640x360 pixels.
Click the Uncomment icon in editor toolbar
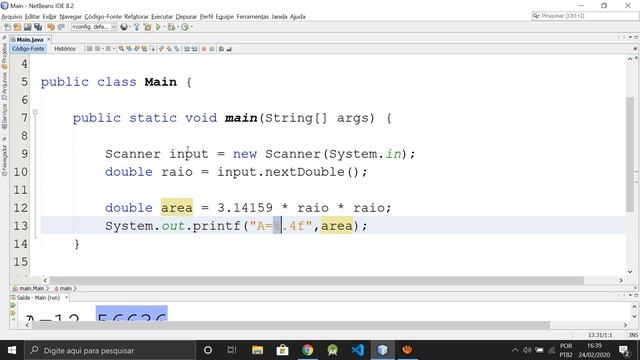229,49
